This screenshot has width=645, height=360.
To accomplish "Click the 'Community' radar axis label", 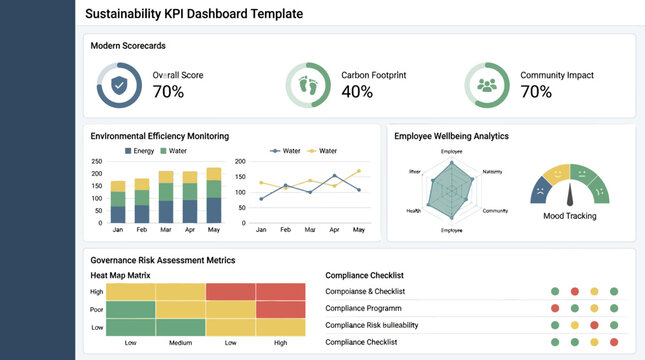I will [x=495, y=211].
